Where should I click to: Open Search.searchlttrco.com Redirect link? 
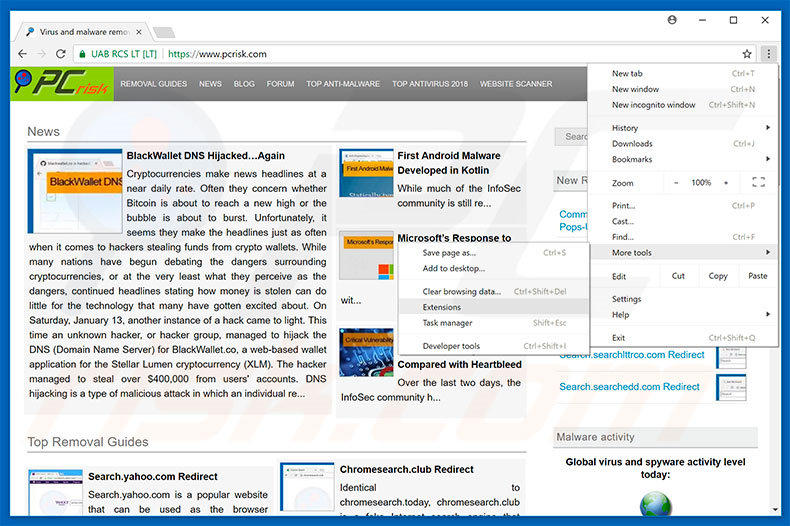coord(631,355)
